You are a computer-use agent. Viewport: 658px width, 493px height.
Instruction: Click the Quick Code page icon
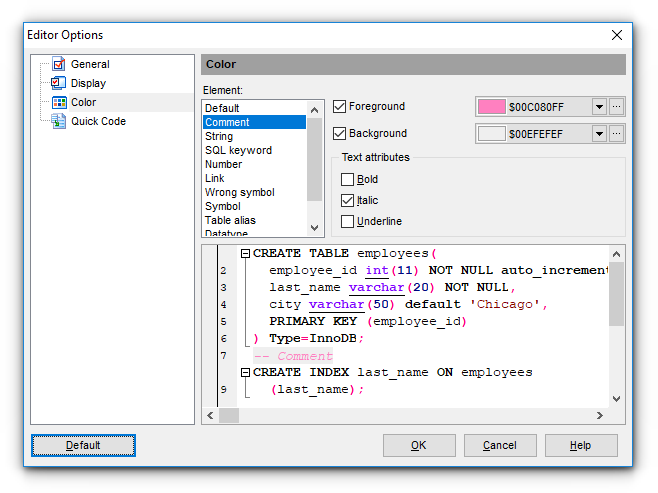click(x=58, y=122)
